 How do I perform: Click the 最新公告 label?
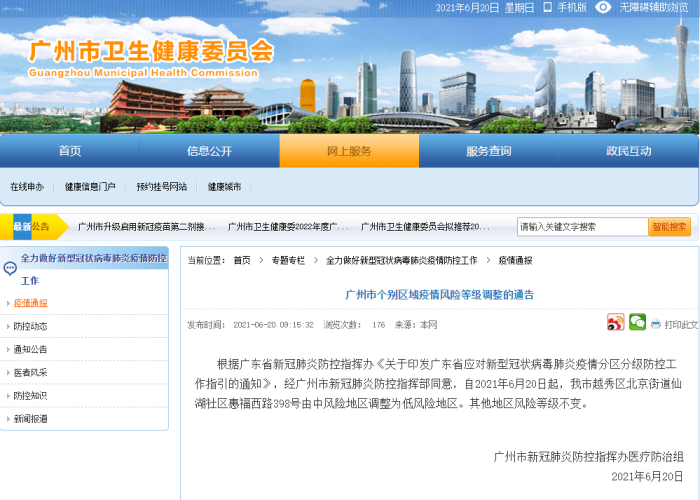click(31, 227)
